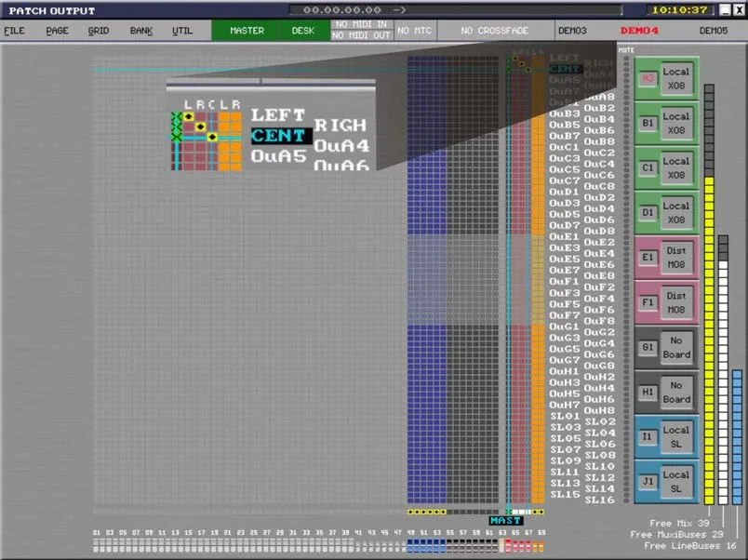The image size is (748, 560).
Task: Click the Local SL card for slot I1
Action: pyautogui.click(x=676, y=437)
